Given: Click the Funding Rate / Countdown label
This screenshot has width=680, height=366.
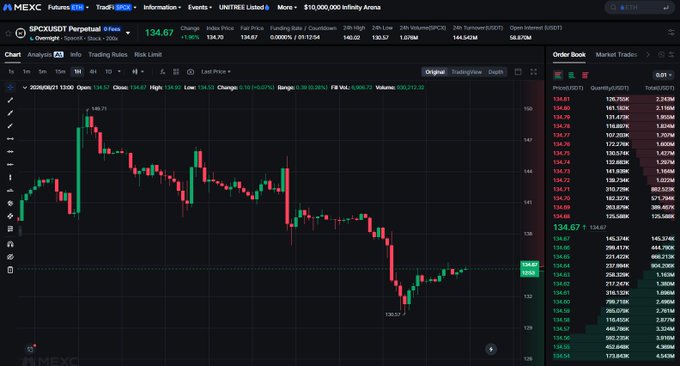Looking at the screenshot, I should point(303,28).
